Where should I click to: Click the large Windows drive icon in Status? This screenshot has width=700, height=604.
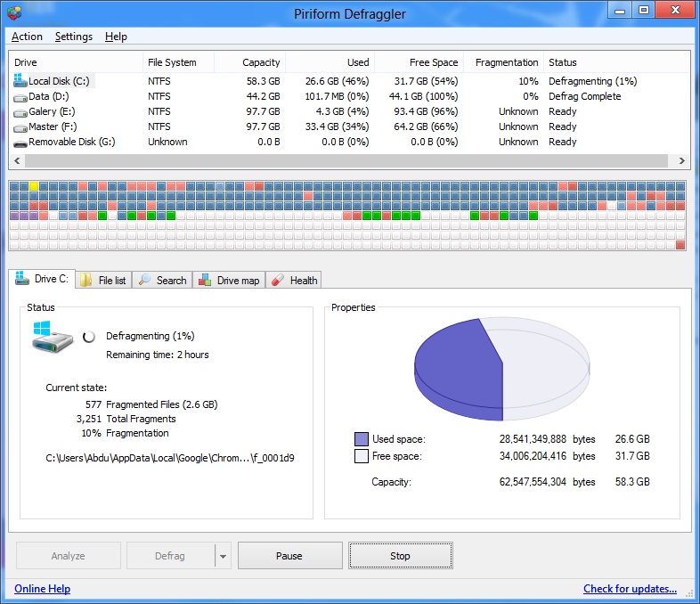pyautogui.click(x=53, y=337)
